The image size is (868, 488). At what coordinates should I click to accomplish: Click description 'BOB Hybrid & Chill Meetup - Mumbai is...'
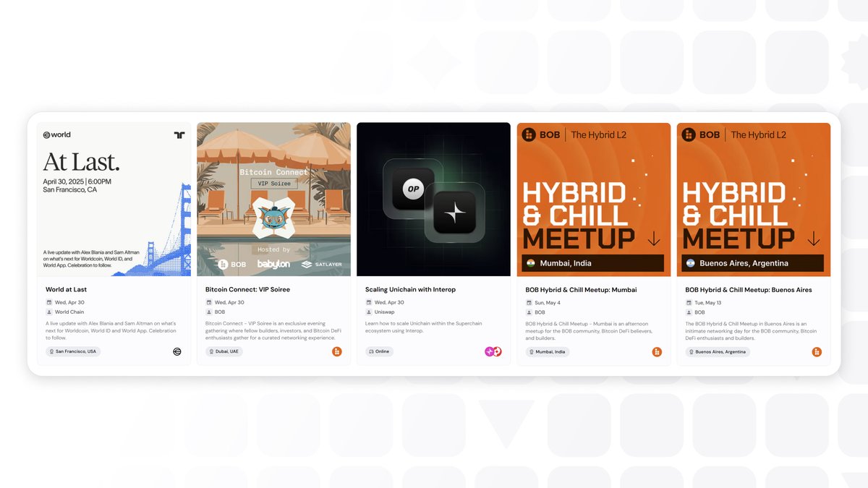(x=590, y=330)
